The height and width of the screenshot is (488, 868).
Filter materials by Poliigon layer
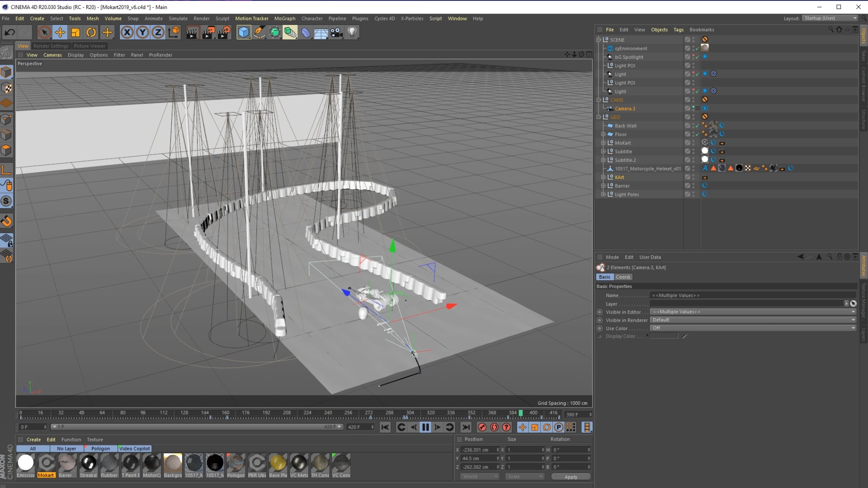(100, 449)
